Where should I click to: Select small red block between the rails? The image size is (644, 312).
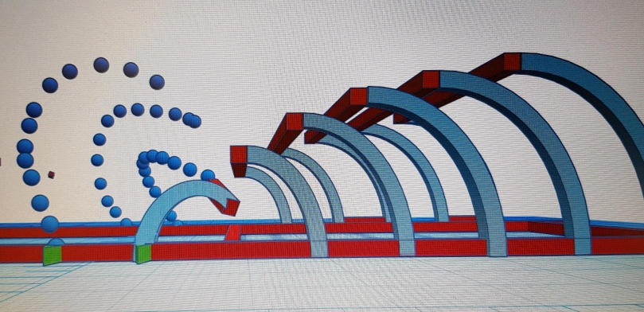coord(232,232)
